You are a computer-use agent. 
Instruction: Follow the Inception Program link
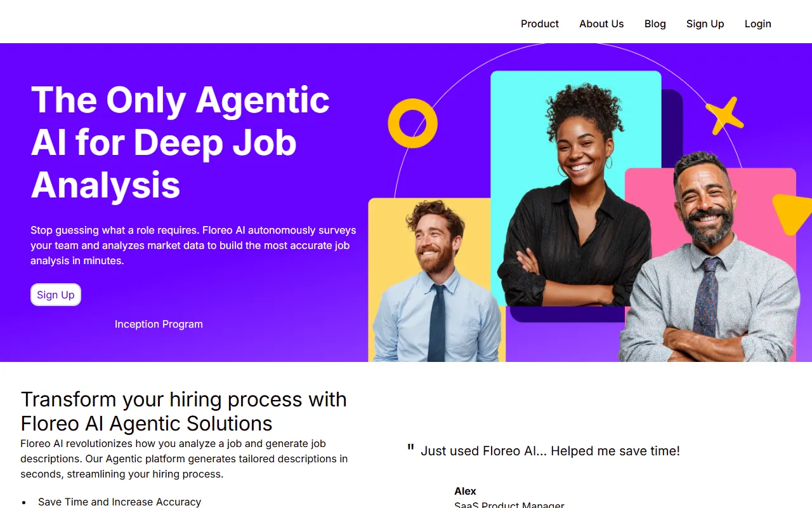click(x=159, y=324)
